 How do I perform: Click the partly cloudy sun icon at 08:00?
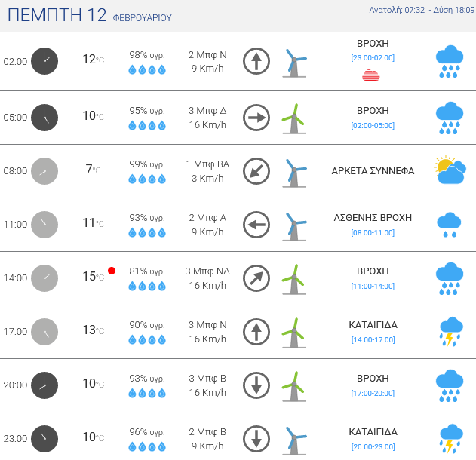point(449,171)
